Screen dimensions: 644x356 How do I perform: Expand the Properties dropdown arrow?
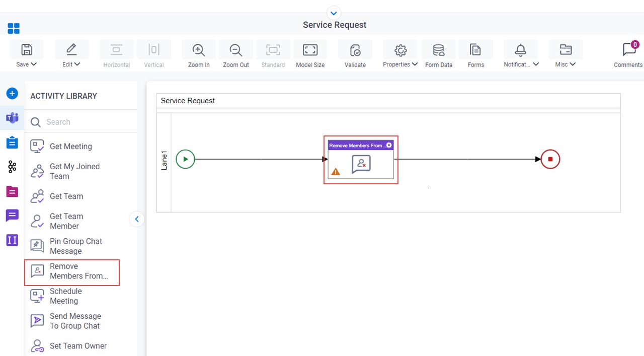tap(415, 64)
